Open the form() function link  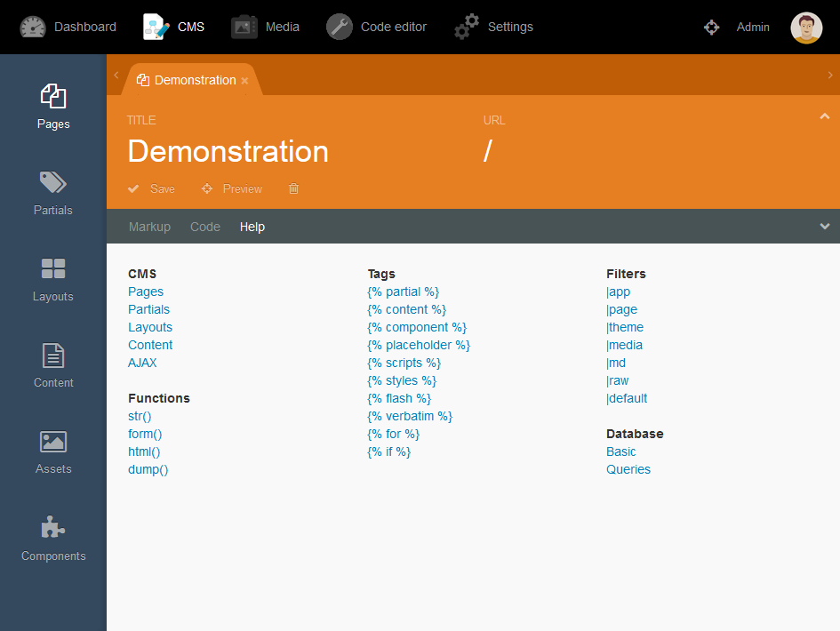point(145,434)
